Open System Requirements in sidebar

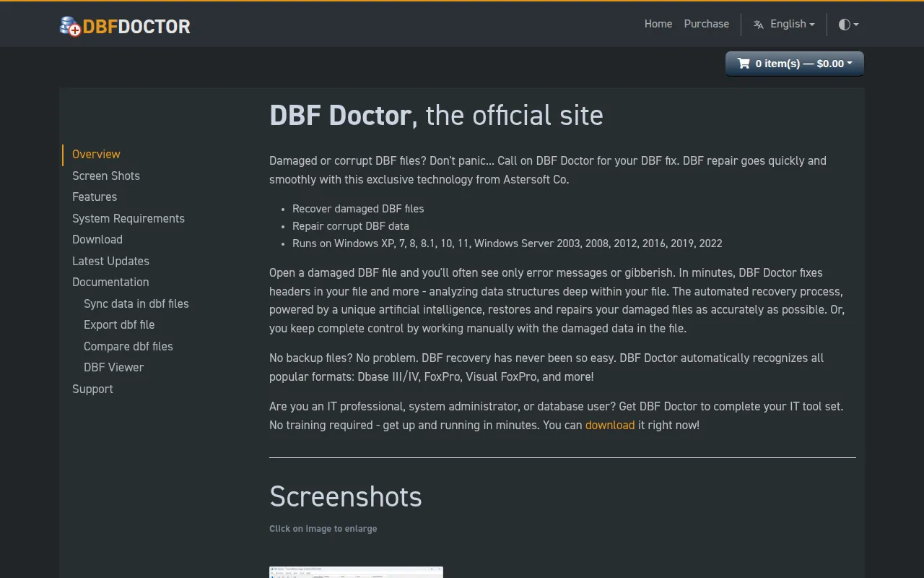click(128, 218)
